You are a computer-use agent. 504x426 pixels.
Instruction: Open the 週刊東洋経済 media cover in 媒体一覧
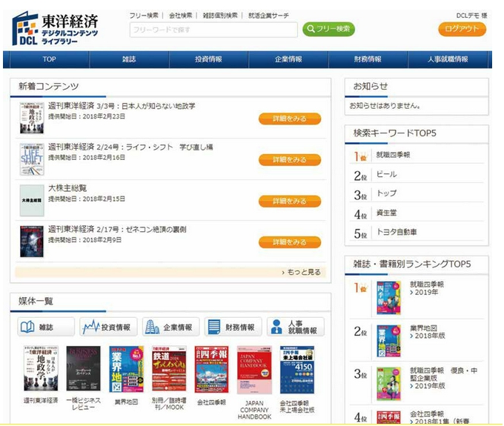41,368
